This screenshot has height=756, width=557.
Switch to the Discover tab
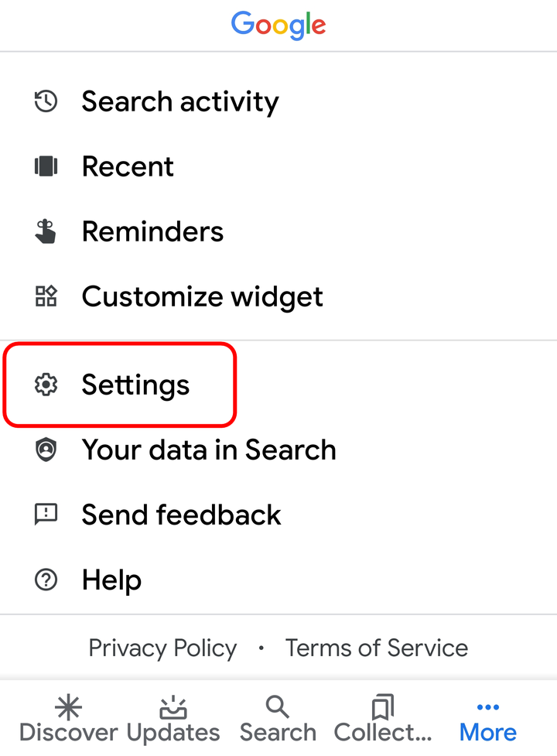point(68,720)
